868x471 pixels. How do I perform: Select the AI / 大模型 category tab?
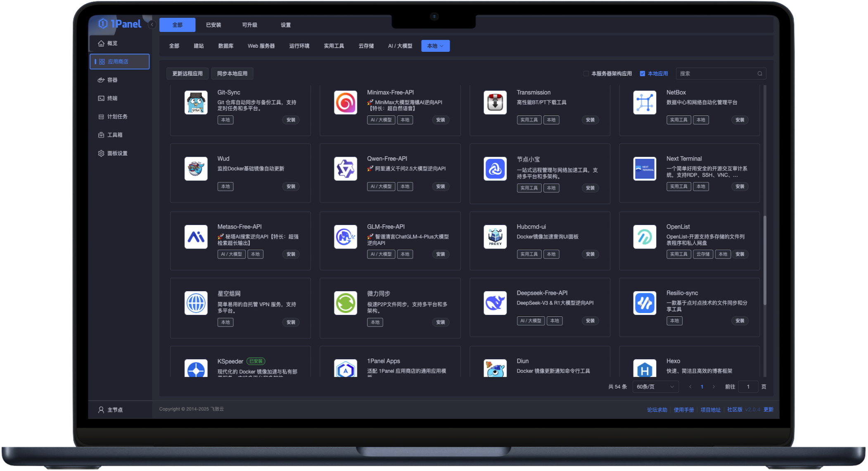point(400,46)
